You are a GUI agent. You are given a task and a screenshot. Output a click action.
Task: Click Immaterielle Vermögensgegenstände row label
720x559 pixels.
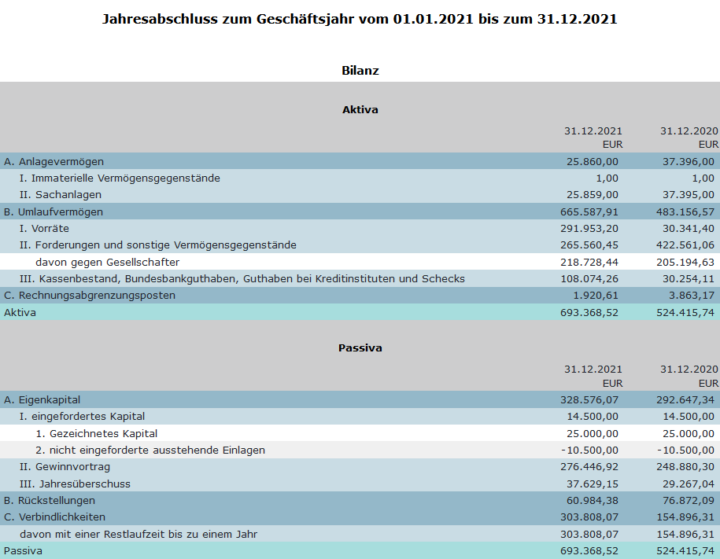tap(120, 178)
